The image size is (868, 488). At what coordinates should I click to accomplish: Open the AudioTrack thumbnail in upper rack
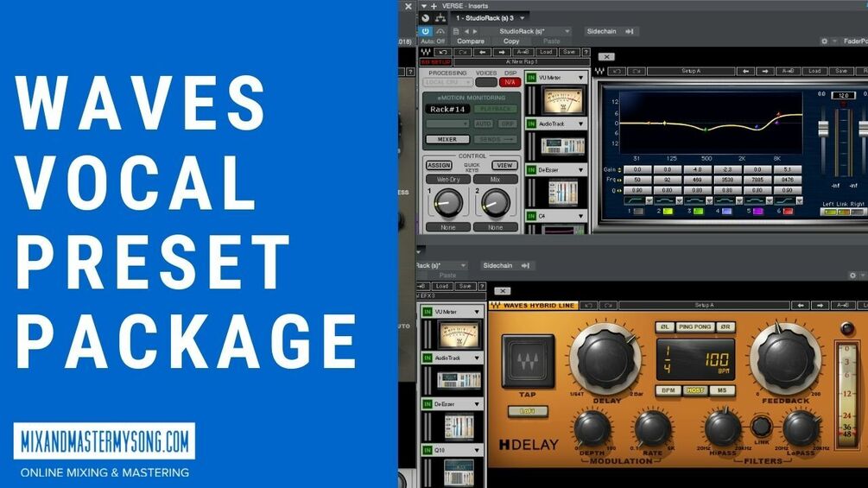pos(562,146)
